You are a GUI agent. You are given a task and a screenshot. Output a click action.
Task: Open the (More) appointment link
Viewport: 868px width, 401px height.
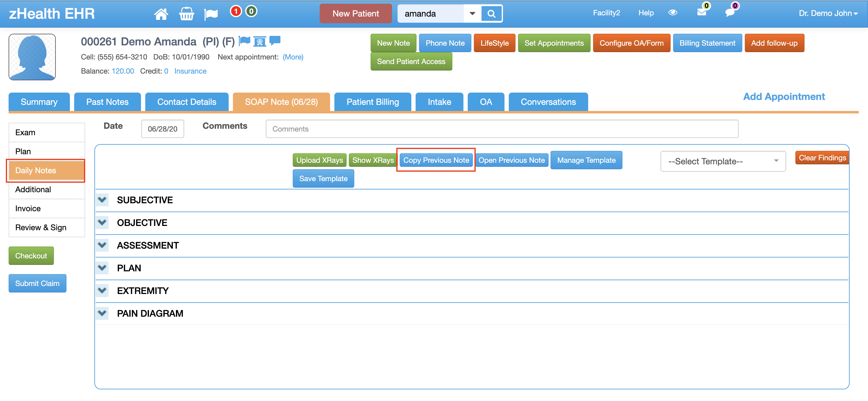(293, 57)
